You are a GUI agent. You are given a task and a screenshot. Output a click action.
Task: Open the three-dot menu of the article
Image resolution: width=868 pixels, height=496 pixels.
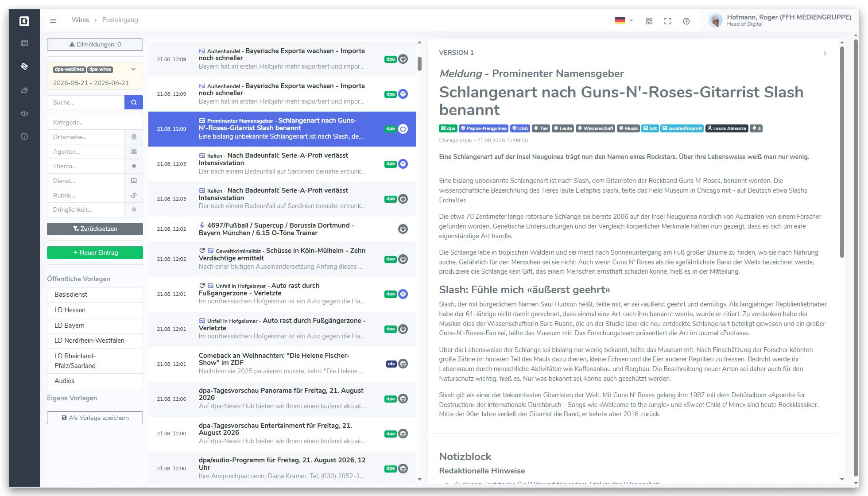(x=825, y=53)
